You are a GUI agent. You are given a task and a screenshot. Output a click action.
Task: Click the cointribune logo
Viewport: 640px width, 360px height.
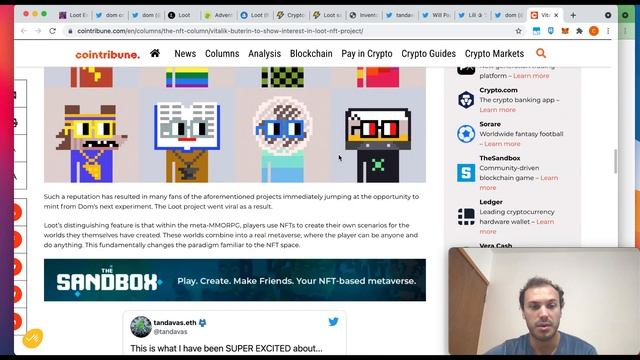(107, 54)
